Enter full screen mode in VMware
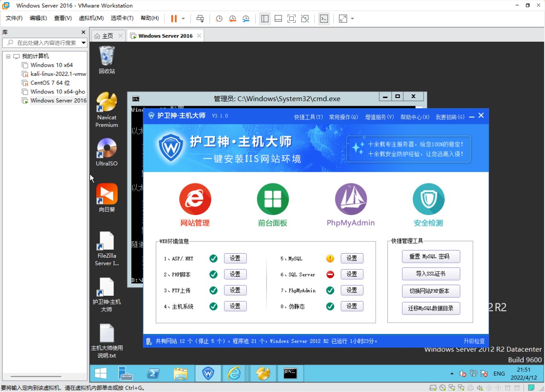 (x=292, y=19)
